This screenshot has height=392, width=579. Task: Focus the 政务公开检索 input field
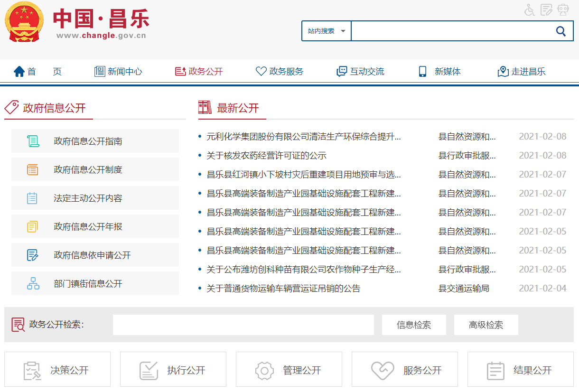243,325
